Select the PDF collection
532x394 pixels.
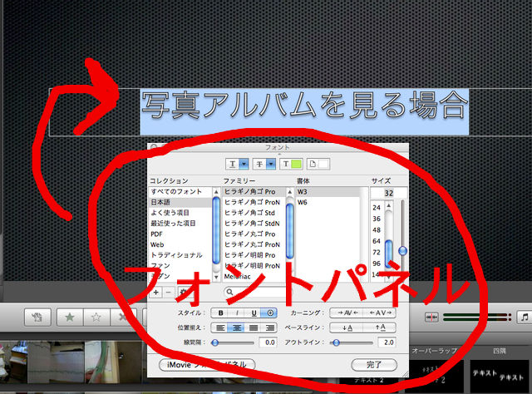point(180,234)
